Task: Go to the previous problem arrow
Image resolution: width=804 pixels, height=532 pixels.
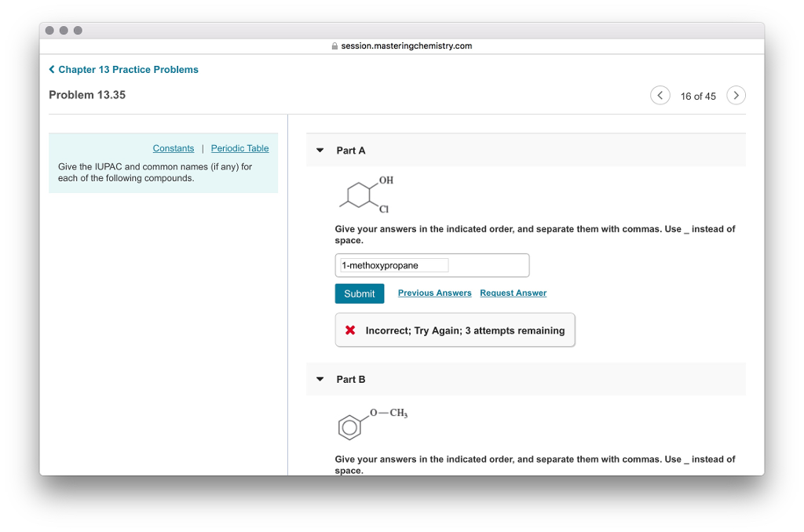Action: tap(660, 95)
